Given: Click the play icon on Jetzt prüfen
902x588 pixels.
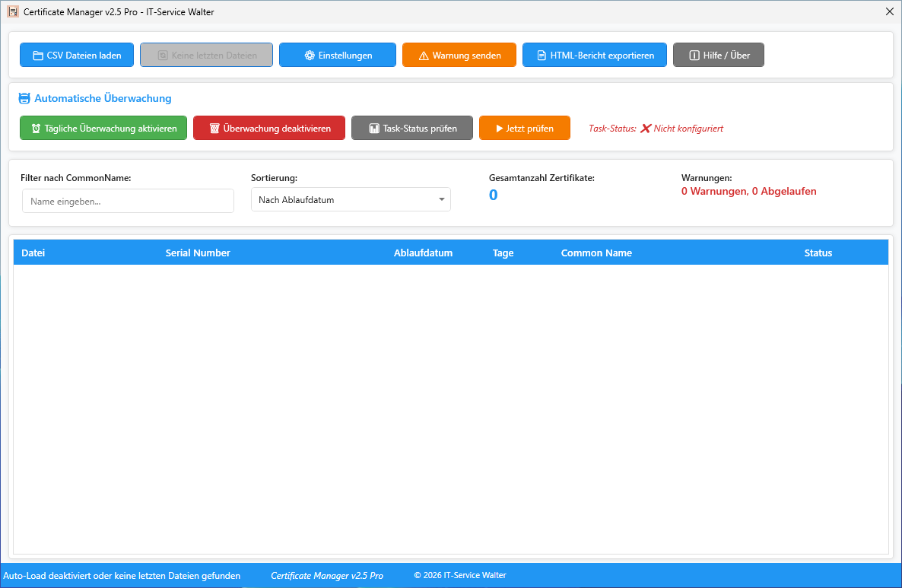Looking at the screenshot, I should [x=500, y=129].
